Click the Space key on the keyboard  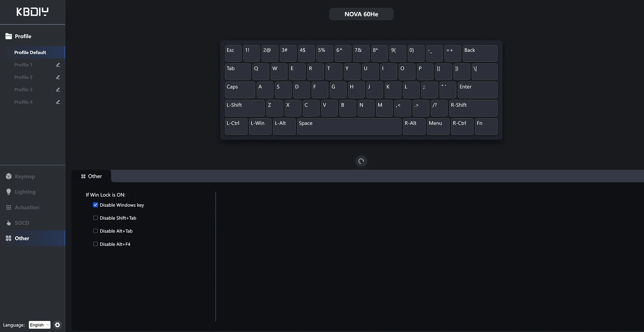[x=349, y=126]
